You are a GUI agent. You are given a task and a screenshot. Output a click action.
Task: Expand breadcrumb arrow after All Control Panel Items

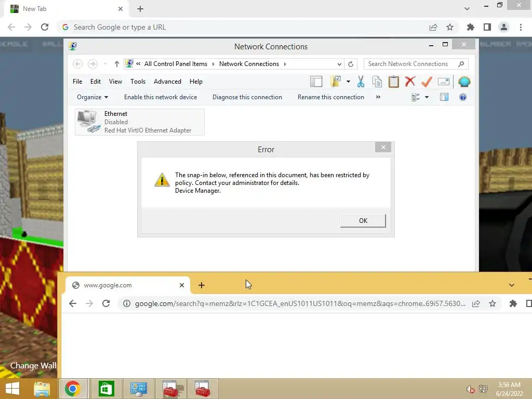(x=214, y=64)
